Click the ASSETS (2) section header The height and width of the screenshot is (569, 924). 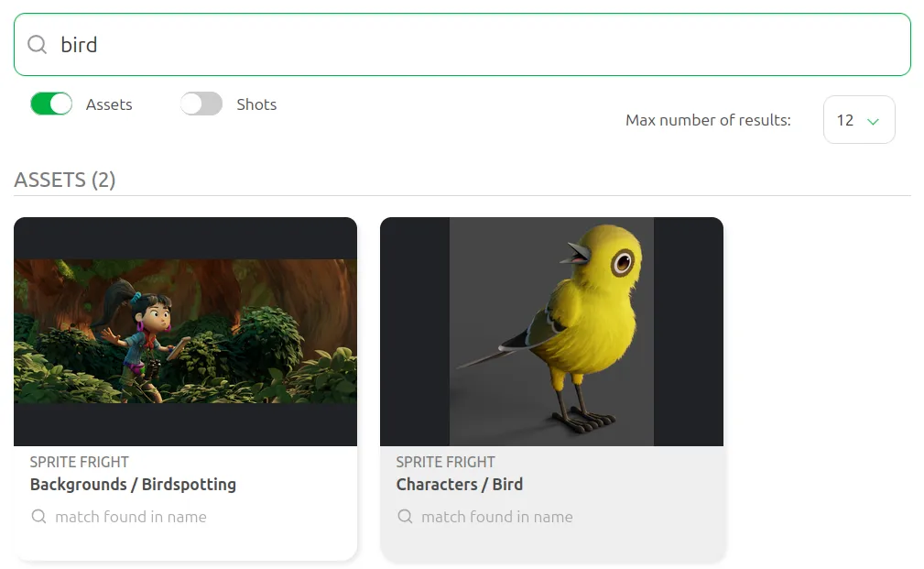click(65, 180)
